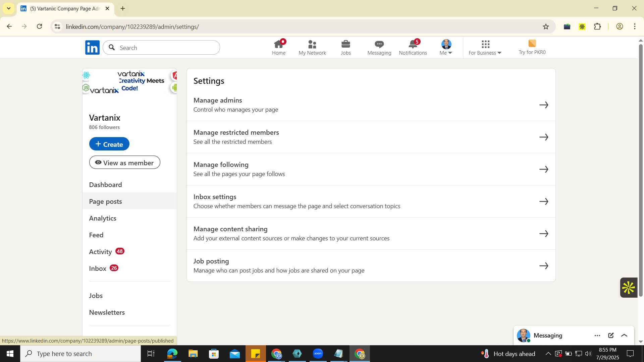The width and height of the screenshot is (644, 362).
Task: Open new browser tab
Action: [123, 8]
